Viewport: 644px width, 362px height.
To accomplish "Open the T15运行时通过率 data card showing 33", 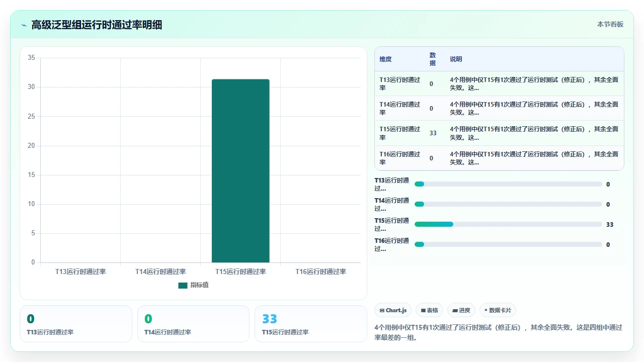I will pyautogui.click(x=311, y=324).
